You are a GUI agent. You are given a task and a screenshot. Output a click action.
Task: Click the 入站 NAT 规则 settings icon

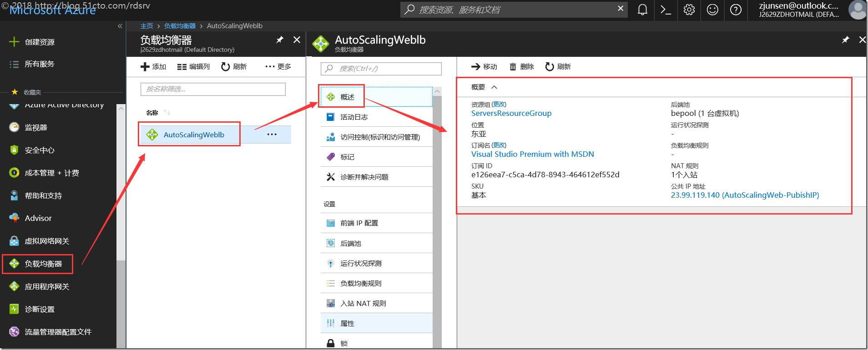pos(331,303)
